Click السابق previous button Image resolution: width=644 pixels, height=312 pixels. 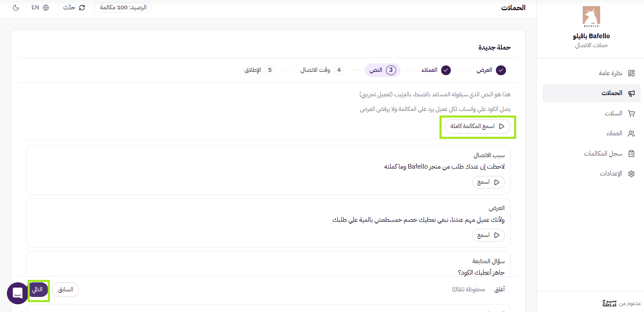(x=66, y=290)
